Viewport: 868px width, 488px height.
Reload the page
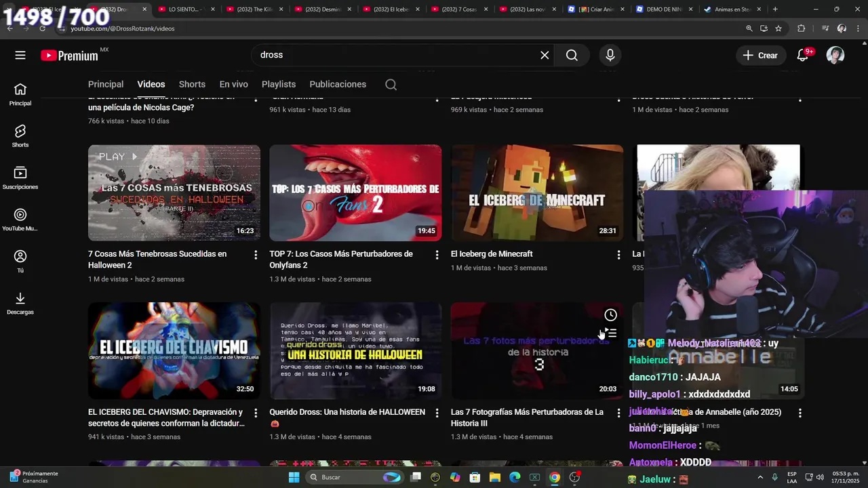42,28
